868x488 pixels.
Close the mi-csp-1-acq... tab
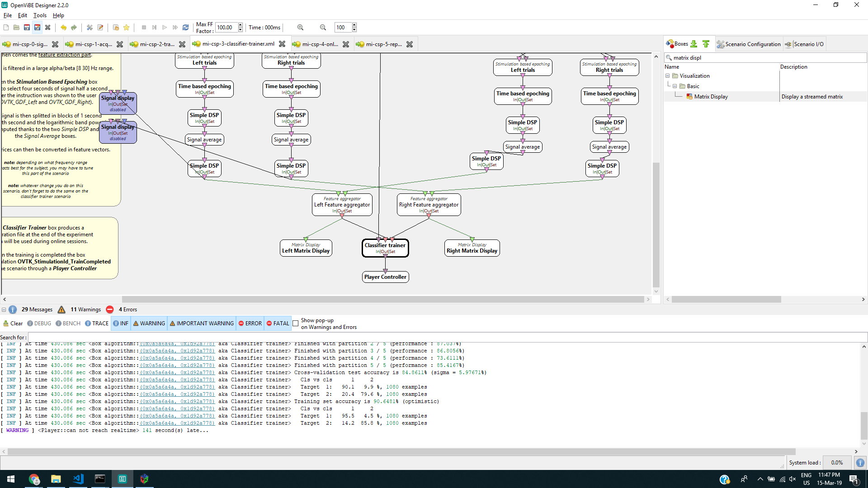tap(120, 44)
